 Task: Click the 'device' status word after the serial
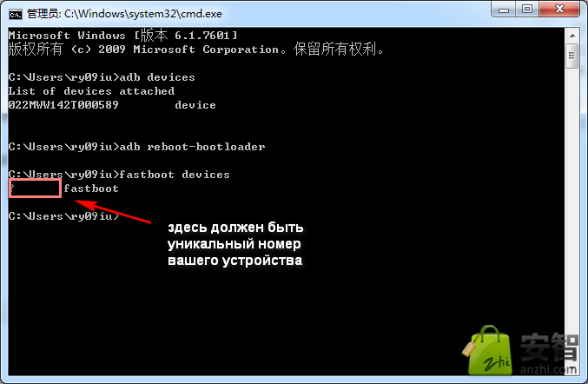[x=195, y=105]
